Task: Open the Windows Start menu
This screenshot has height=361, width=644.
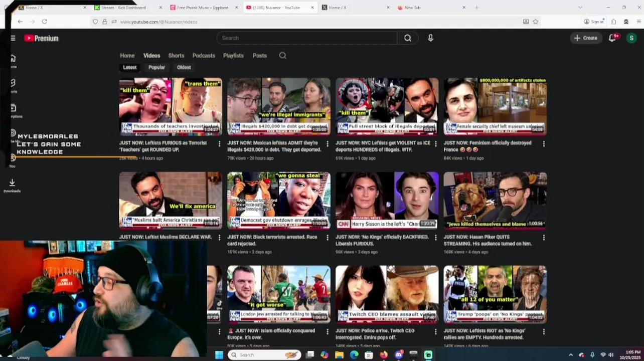Action: click(219, 355)
